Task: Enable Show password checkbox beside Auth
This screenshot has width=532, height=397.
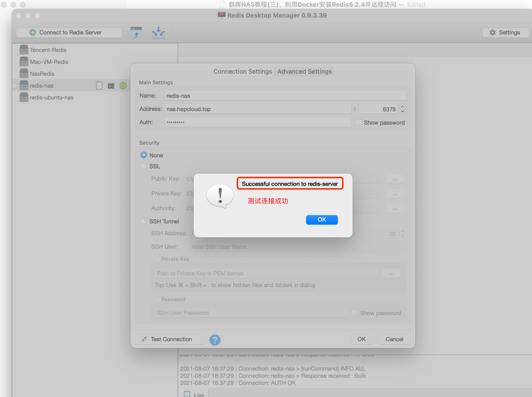Action: pos(358,122)
